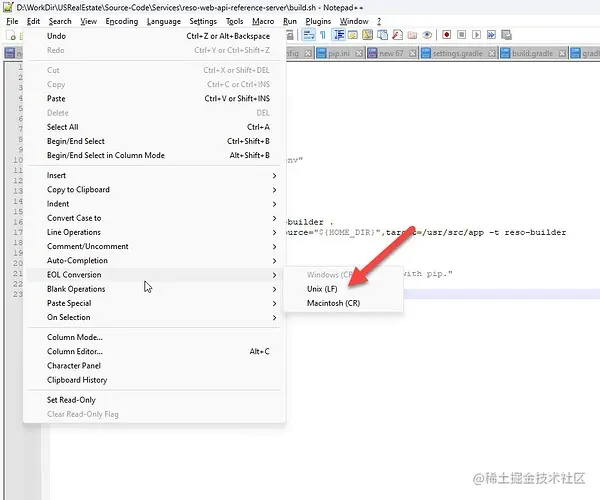Viewport: 600px width, 500px height.
Task: Choose Paste from the Edit menu
Action: pos(155,99)
